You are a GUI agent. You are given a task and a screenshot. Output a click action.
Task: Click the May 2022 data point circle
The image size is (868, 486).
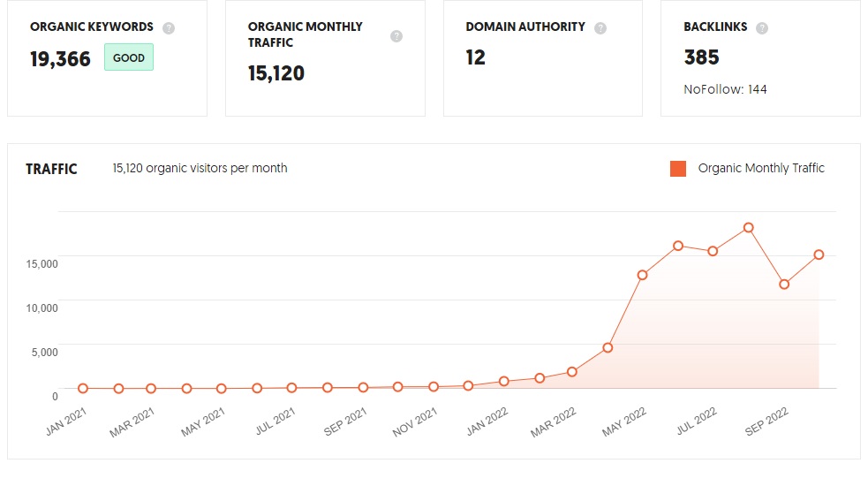point(643,275)
